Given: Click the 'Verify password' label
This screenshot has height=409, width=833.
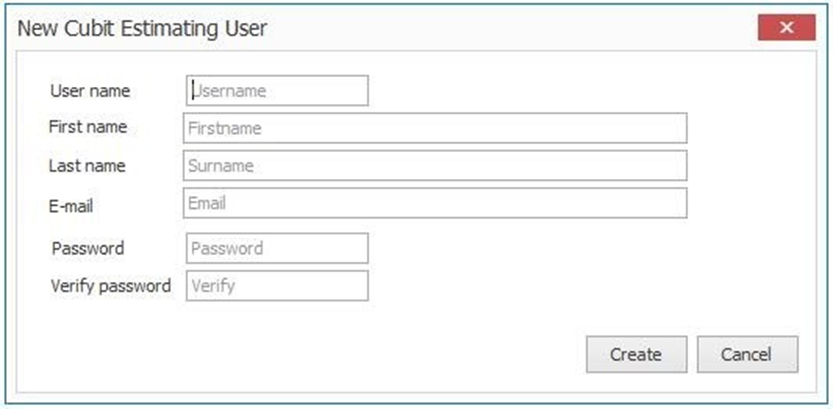Looking at the screenshot, I should [x=111, y=286].
